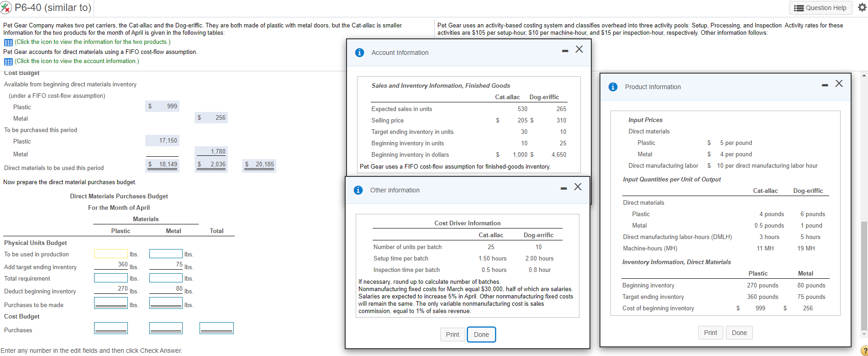868x356 pixels.
Task: Click 'Direct Materials Purchases Budget' heading
Action: (x=119, y=196)
